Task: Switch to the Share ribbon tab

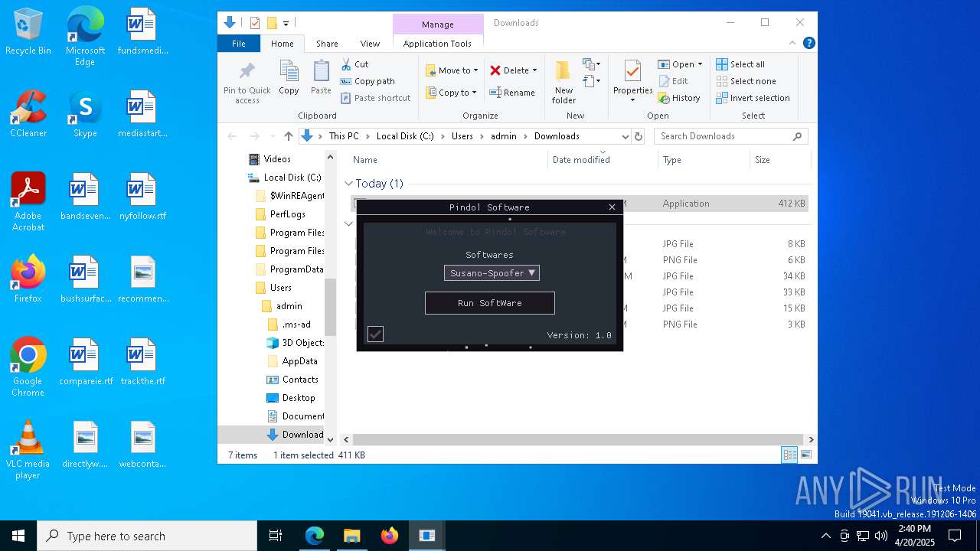Action: point(327,44)
